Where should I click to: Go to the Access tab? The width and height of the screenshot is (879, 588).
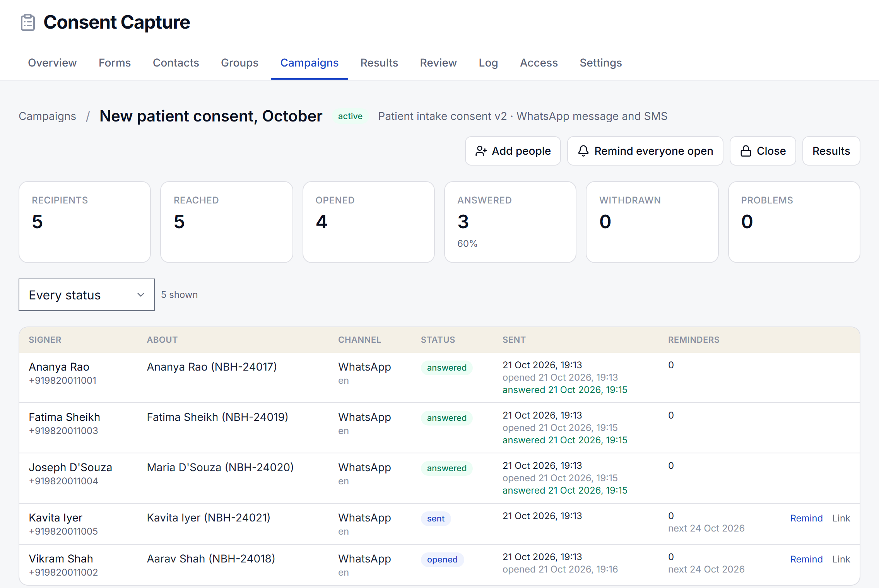pyautogui.click(x=539, y=63)
